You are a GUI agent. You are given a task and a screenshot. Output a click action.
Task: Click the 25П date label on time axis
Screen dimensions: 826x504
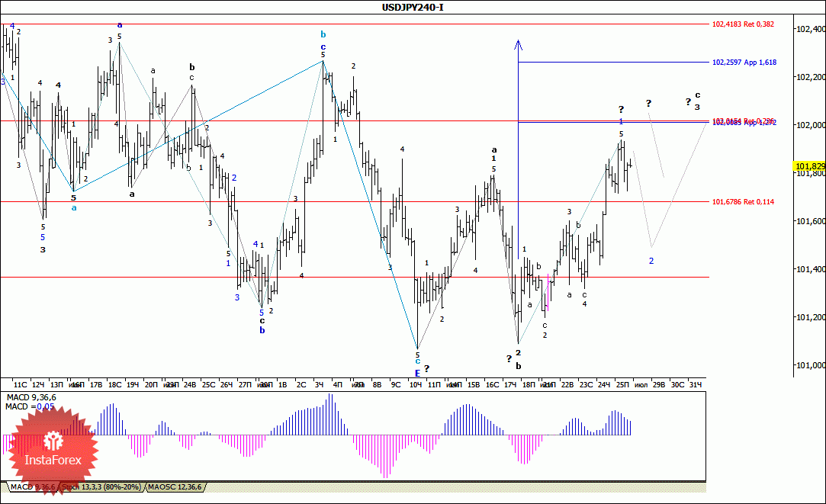(x=622, y=385)
